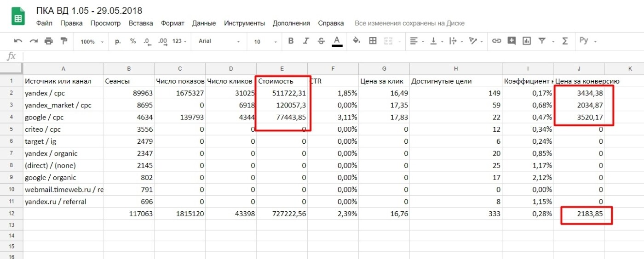Viewport: 644px width, 259px height.
Task: Redo the last action
Action: (33, 41)
